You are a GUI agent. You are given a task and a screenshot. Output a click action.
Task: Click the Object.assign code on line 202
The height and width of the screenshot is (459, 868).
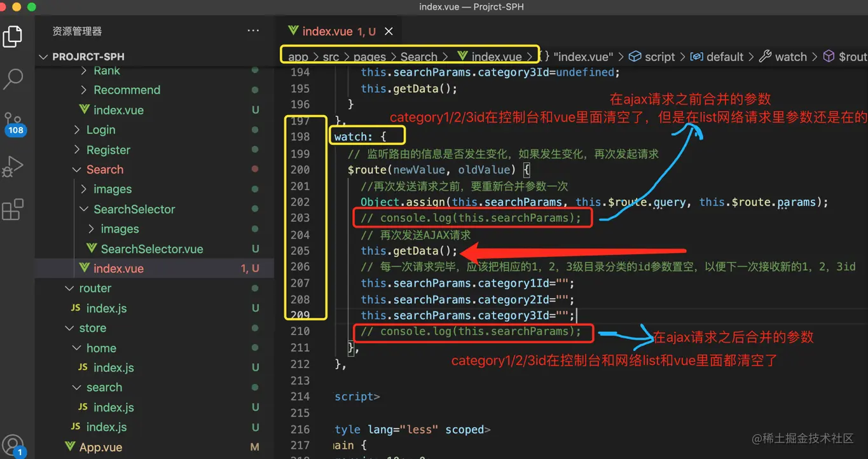pyautogui.click(x=595, y=202)
